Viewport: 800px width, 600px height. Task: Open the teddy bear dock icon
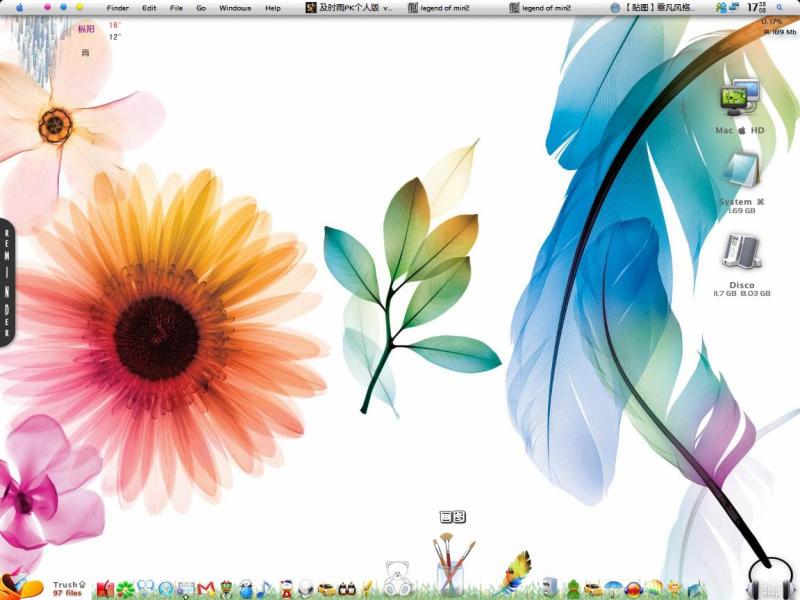click(x=398, y=578)
